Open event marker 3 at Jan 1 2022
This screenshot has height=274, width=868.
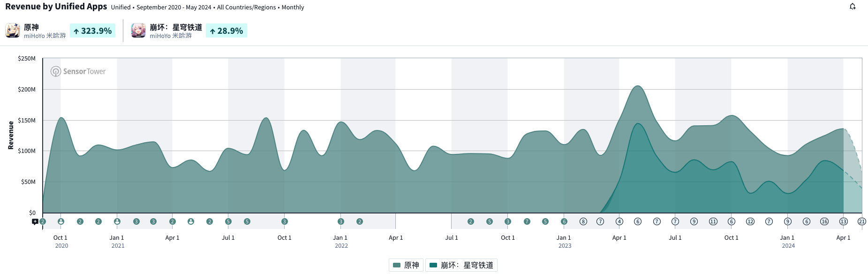pos(341,221)
